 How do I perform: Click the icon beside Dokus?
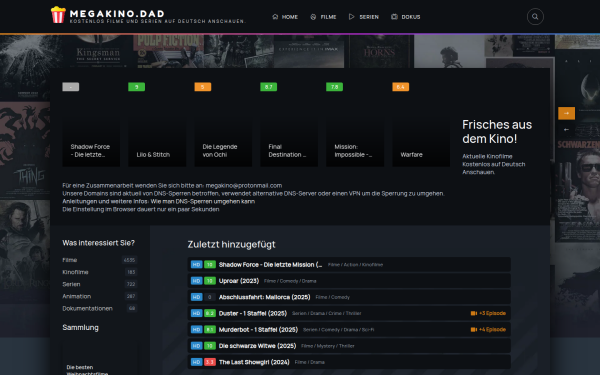394,17
